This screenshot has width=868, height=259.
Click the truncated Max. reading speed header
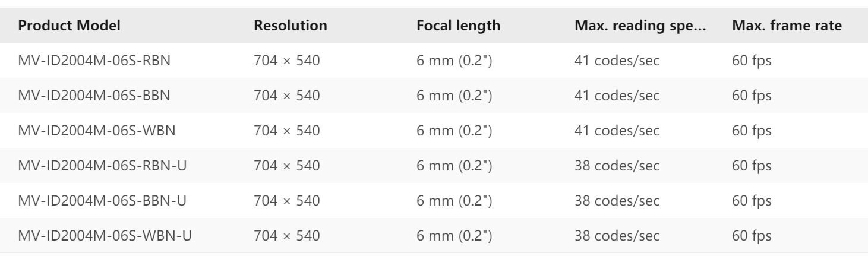click(x=639, y=26)
